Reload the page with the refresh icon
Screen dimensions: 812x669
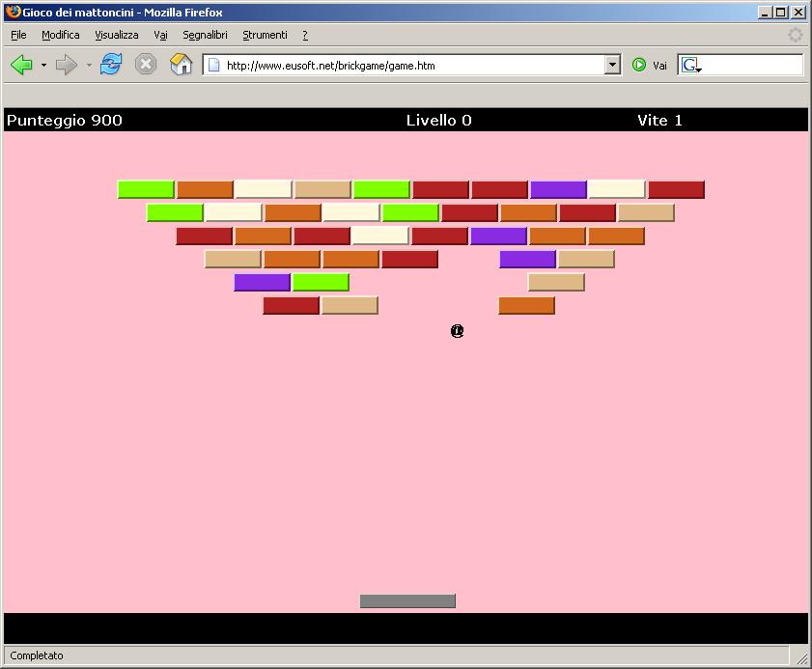click(x=111, y=65)
